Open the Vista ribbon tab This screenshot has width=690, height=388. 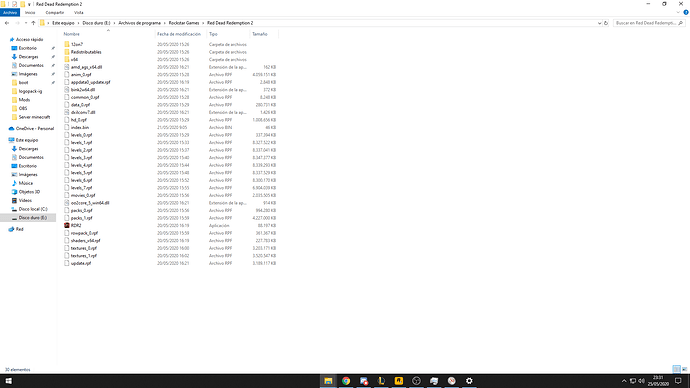[78, 13]
